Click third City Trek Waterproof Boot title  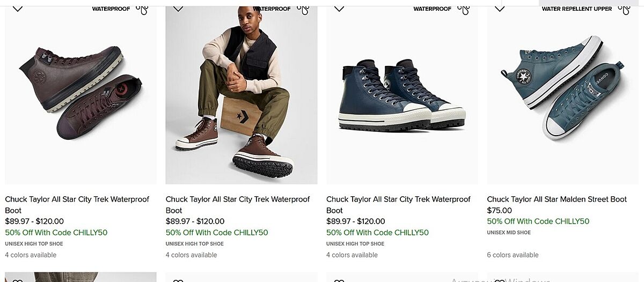(x=398, y=204)
